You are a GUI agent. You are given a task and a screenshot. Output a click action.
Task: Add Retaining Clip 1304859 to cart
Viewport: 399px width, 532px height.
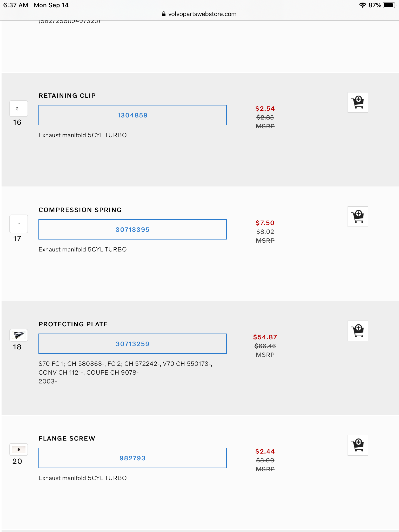point(358,102)
